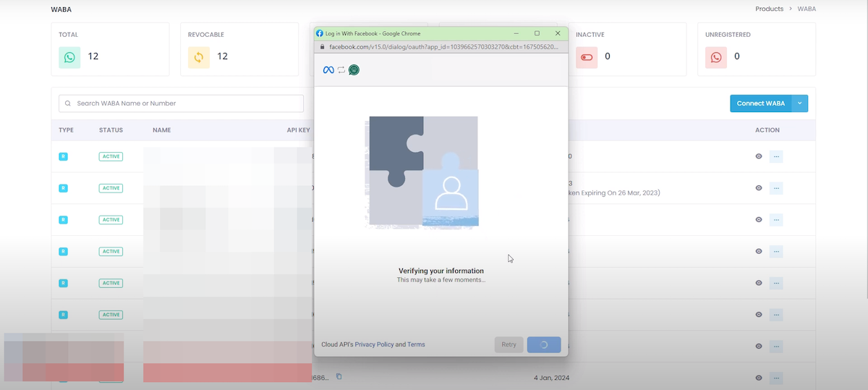
Task: Minimize the Log in With Facebook popup
Action: [516, 33]
